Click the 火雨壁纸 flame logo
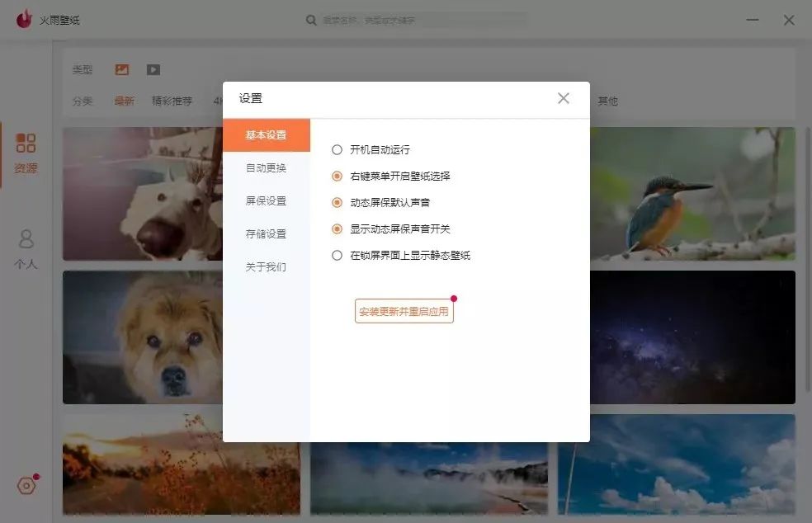 [x=24, y=20]
